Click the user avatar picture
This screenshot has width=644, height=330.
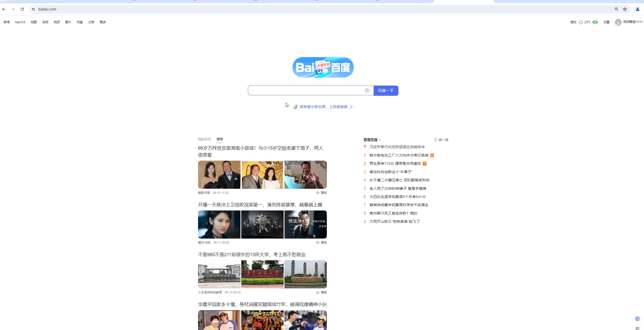618,22
